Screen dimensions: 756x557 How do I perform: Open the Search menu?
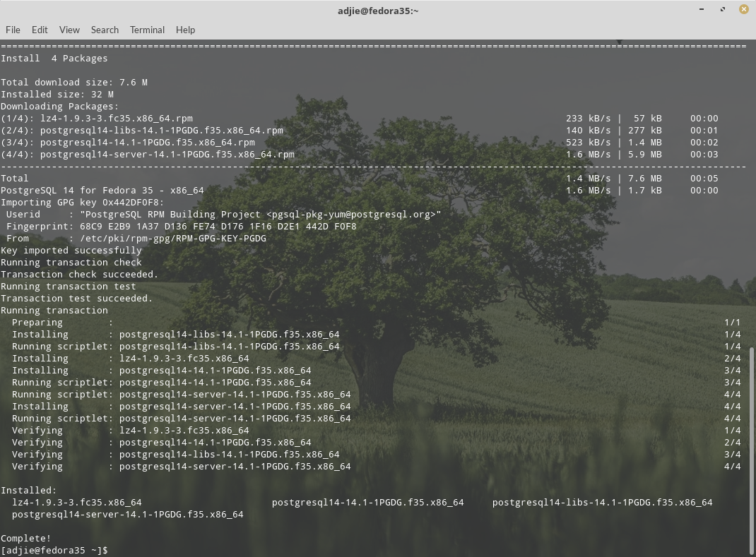105,30
